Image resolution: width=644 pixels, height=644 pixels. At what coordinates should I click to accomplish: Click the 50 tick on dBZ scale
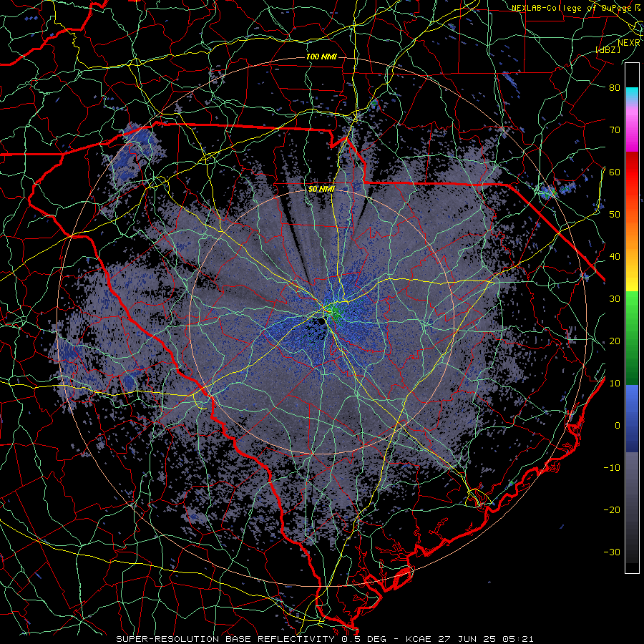coord(615,215)
